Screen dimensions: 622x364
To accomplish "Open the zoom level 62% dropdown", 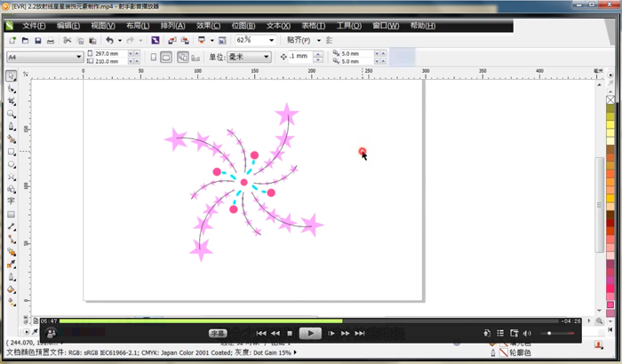I will click(x=271, y=41).
